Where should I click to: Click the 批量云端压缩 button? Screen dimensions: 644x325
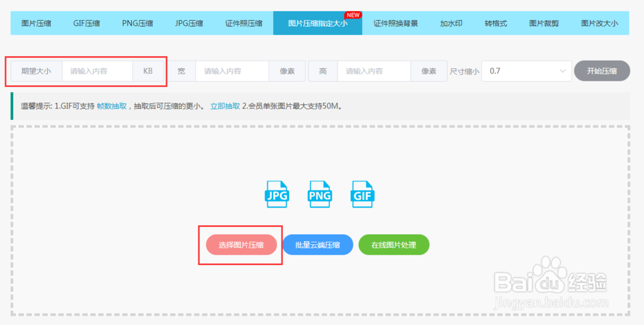[317, 245]
